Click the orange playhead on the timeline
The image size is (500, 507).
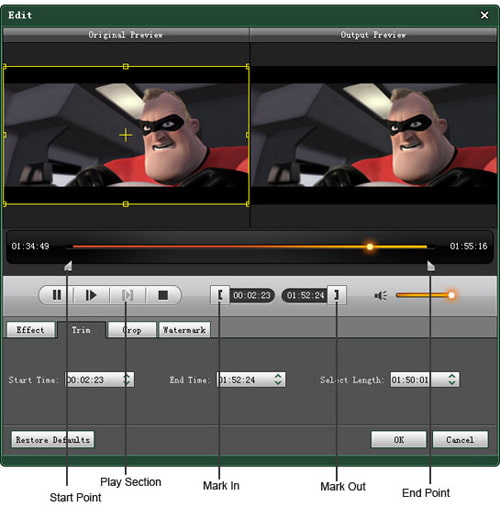(x=370, y=247)
